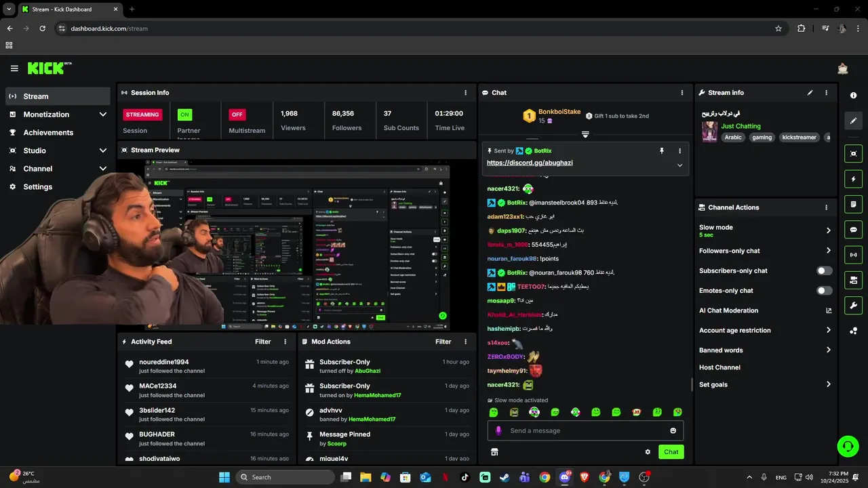This screenshot has height=488, width=868.
Task: Open Steam from the taskbar
Action: 505,477
